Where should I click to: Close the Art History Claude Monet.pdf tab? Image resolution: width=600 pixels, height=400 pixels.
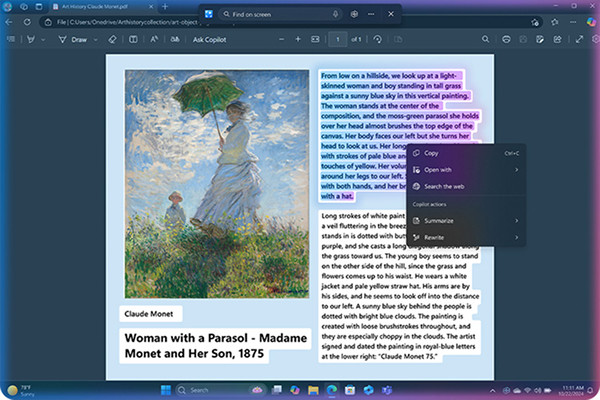151,7
